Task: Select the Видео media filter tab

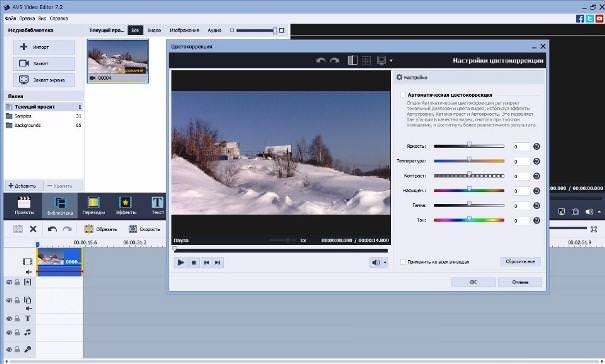Action: pyautogui.click(x=154, y=30)
